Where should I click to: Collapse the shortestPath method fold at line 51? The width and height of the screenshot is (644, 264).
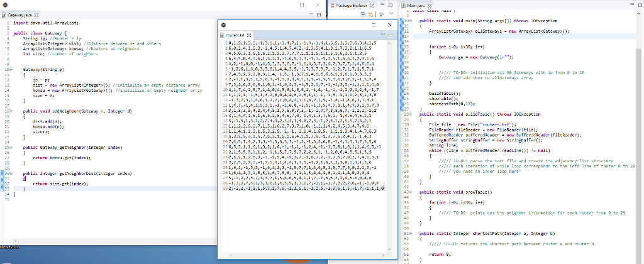[410, 233]
